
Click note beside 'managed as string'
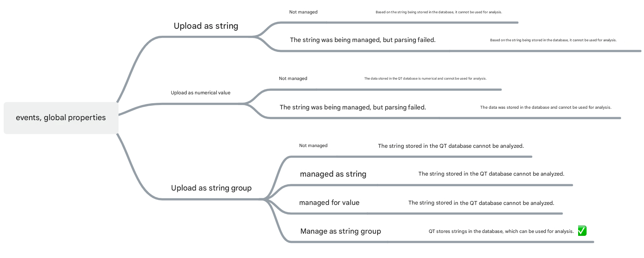pyautogui.click(x=491, y=174)
